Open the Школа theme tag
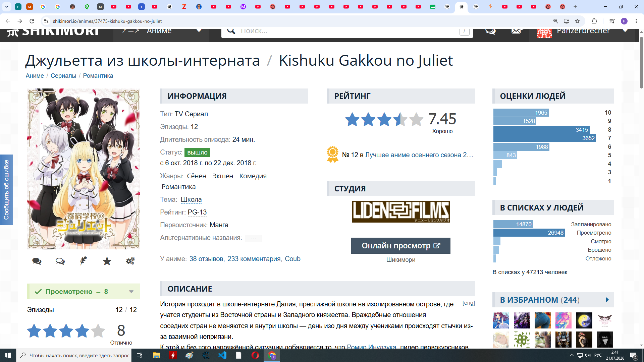 [191, 199]
